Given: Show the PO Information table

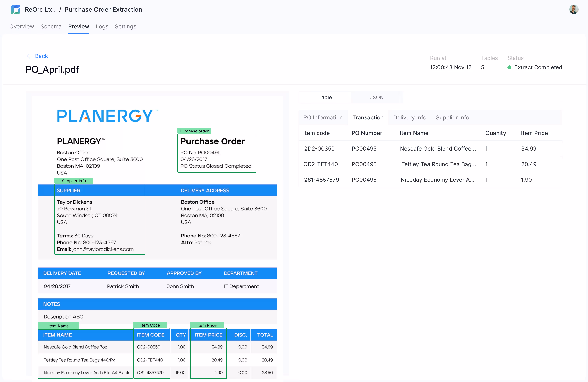Looking at the screenshot, I should [323, 118].
